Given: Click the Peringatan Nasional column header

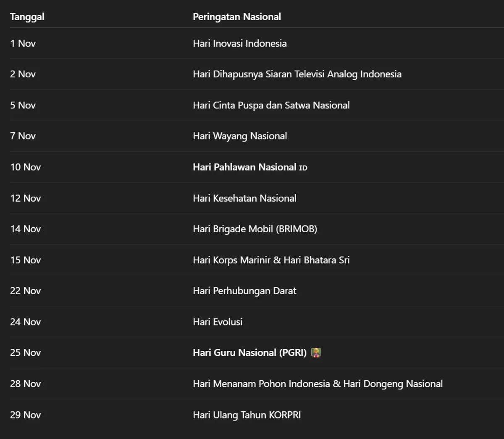Looking at the screenshot, I should click(x=236, y=17).
